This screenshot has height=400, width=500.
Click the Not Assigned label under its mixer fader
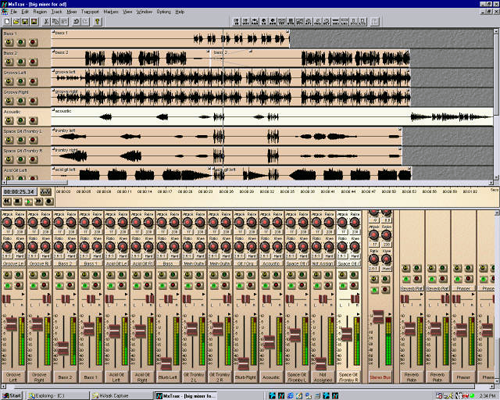(322, 377)
